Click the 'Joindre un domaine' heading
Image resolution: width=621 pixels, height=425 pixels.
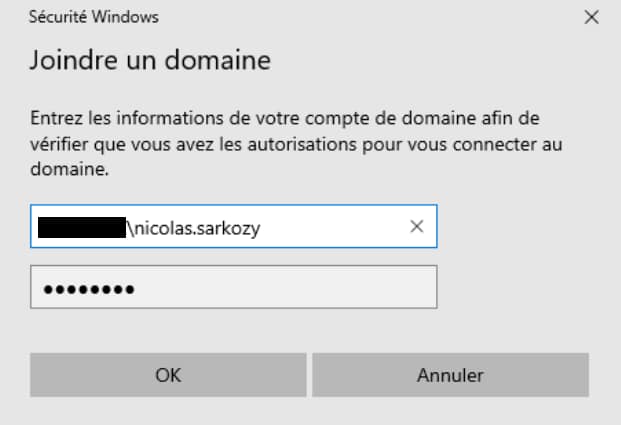150,60
